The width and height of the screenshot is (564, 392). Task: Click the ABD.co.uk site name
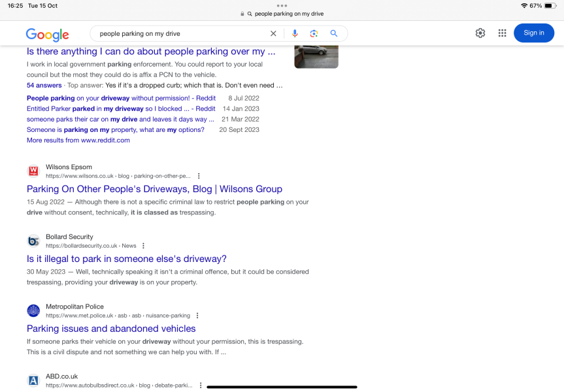pyautogui.click(x=61, y=376)
